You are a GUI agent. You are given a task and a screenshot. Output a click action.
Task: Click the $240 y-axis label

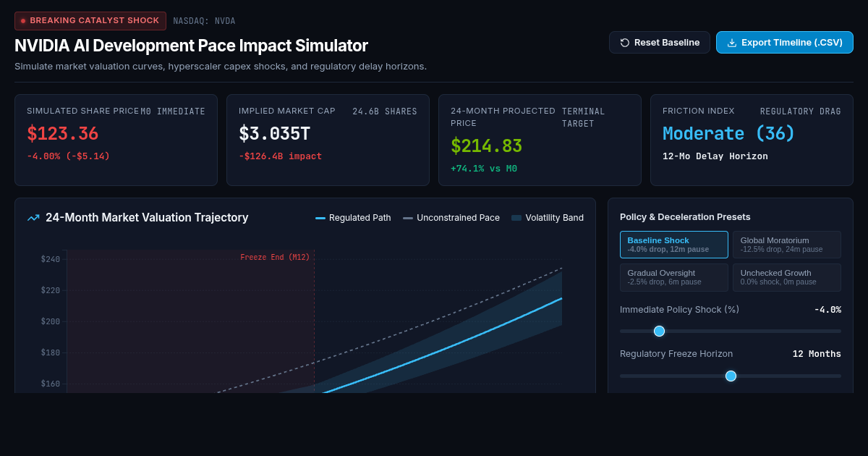tap(51, 259)
